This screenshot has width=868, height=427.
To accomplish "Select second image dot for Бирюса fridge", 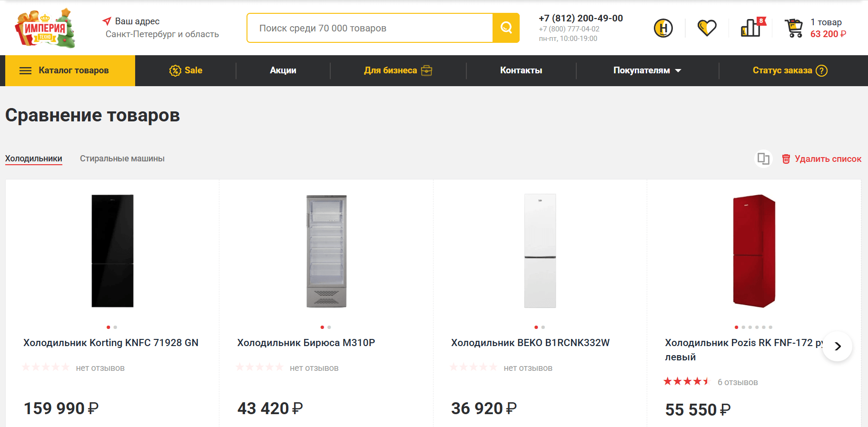I will (x=329, y=327).
